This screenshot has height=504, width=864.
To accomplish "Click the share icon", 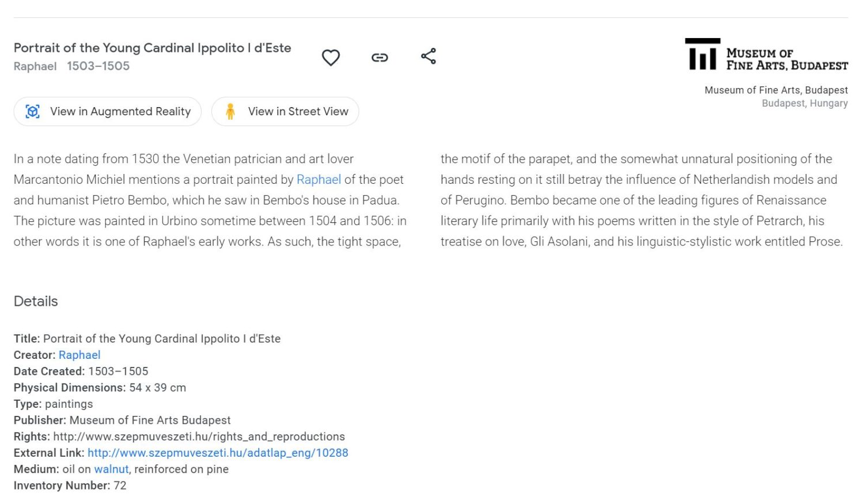I will (x=429, y=56).
